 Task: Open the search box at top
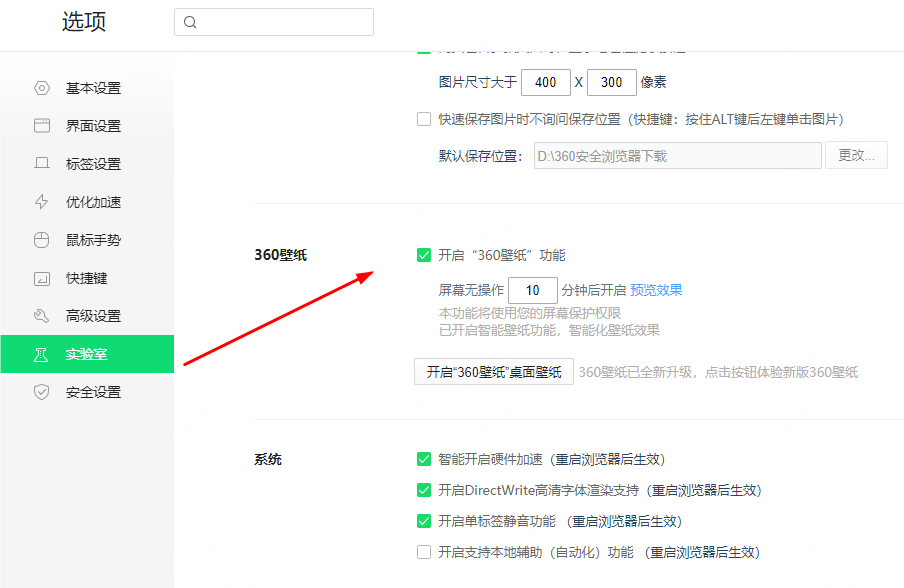pyautogui.click(x=273, y=21)
